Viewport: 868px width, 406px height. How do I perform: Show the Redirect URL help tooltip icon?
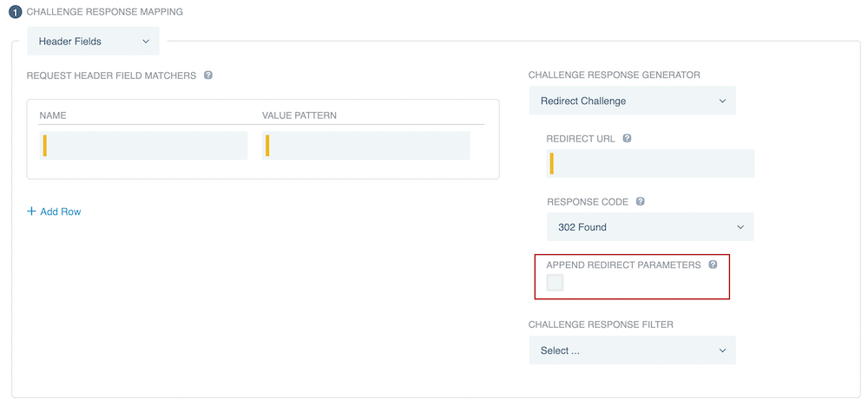coord(627,138)
